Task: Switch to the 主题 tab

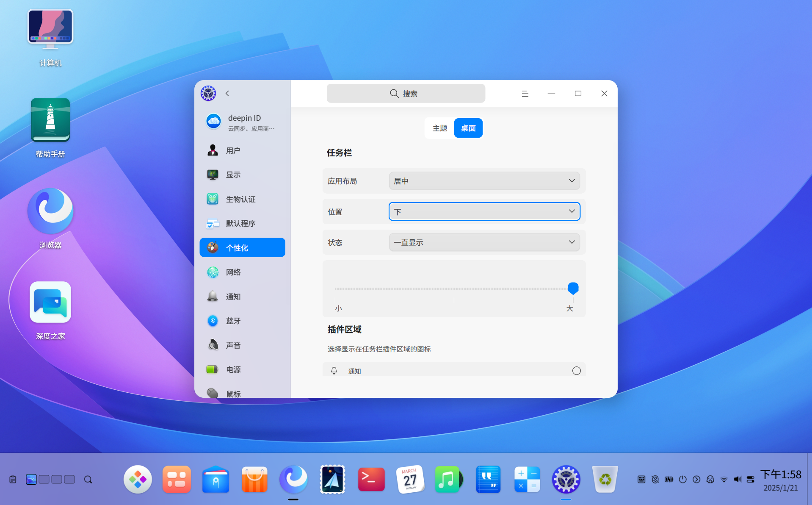Action: click(440, 128)
